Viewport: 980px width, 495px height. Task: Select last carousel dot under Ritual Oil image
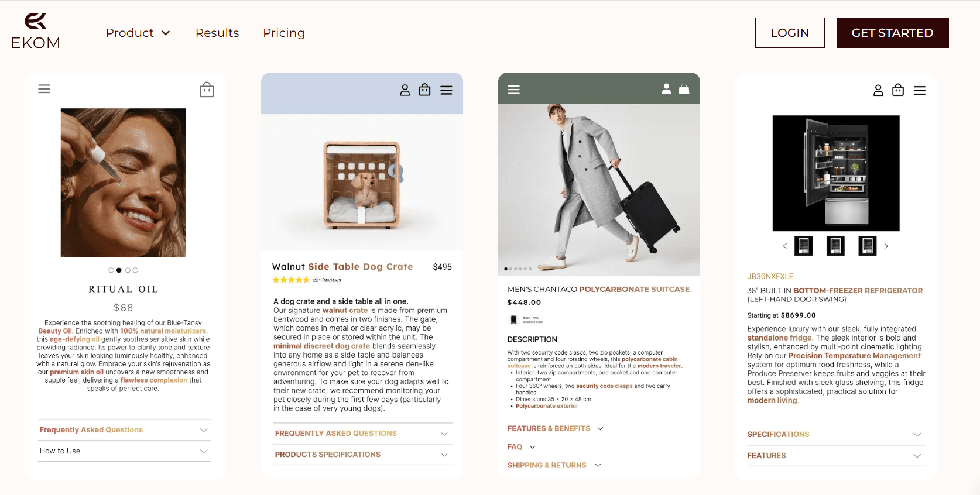(x=135, y=270)
